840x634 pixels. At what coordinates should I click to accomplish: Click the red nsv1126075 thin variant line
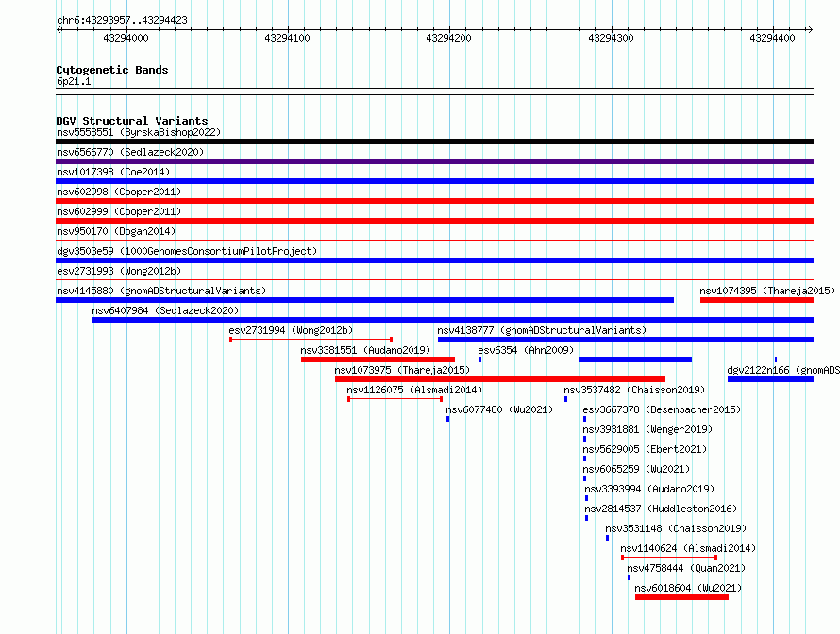coord(395,399)
